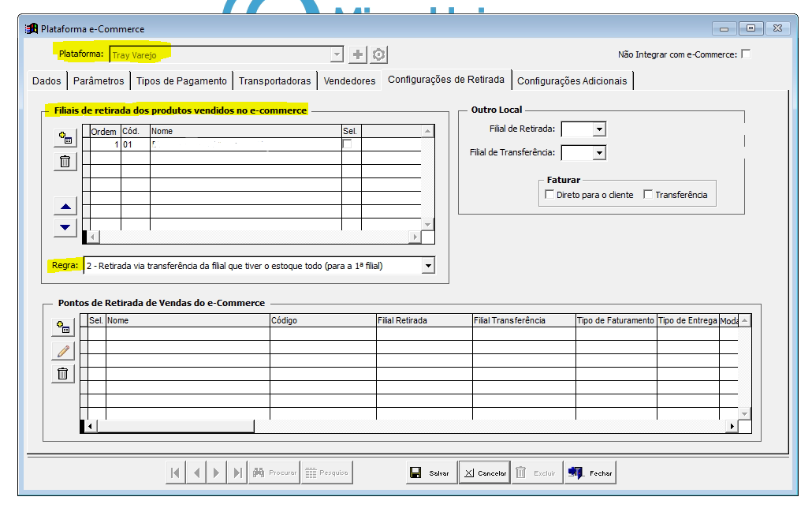Screen dimensions: 812x508
Task: Click Filial Transferência column header
Action: 524,320
